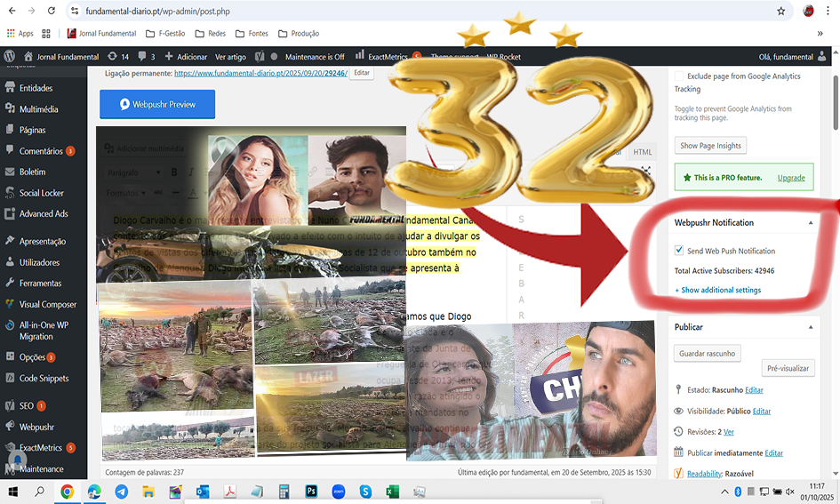Click the Webpushr Preview button
This screenshot has width=840, height=504.
[157, 104]
